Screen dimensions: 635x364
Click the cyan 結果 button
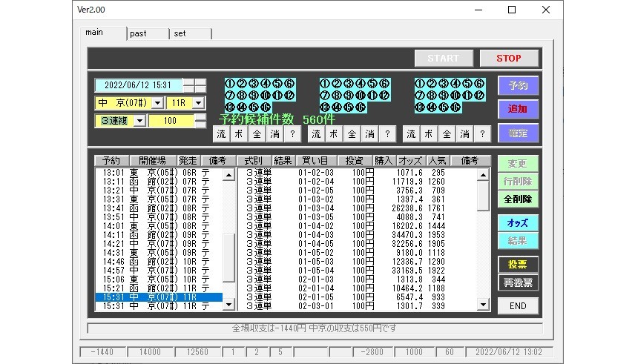pos(518,240)
